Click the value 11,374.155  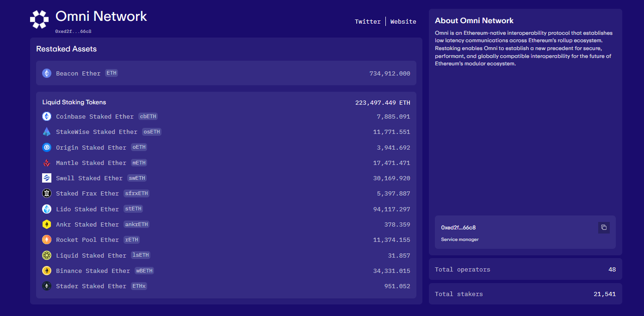click(391, 240)
